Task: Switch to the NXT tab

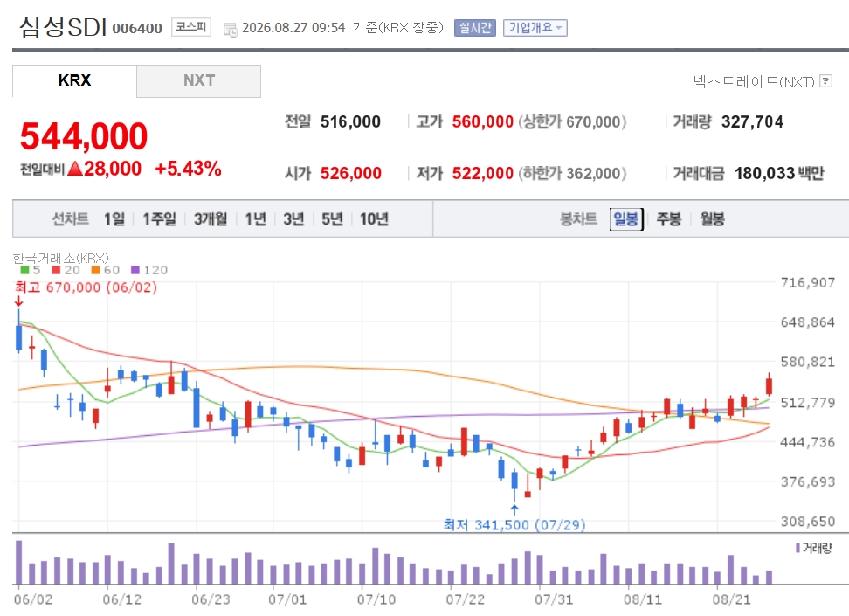Action: 199,80
